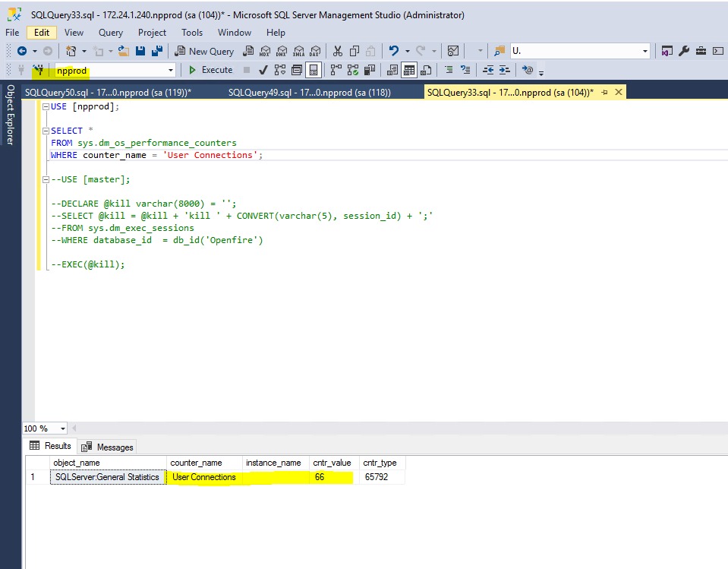728x569 pixels.
Task: Click the DMX query icon
Action: click(282, 51)
